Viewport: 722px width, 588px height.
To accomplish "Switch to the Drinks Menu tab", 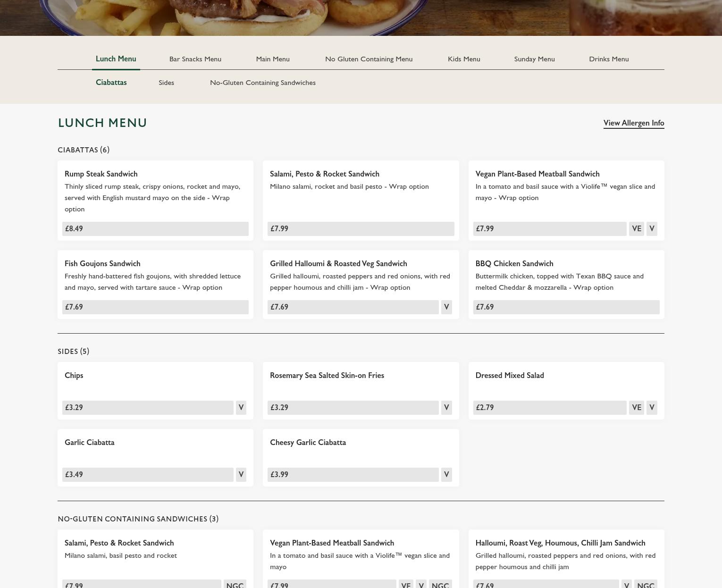I will click(609, 59).
